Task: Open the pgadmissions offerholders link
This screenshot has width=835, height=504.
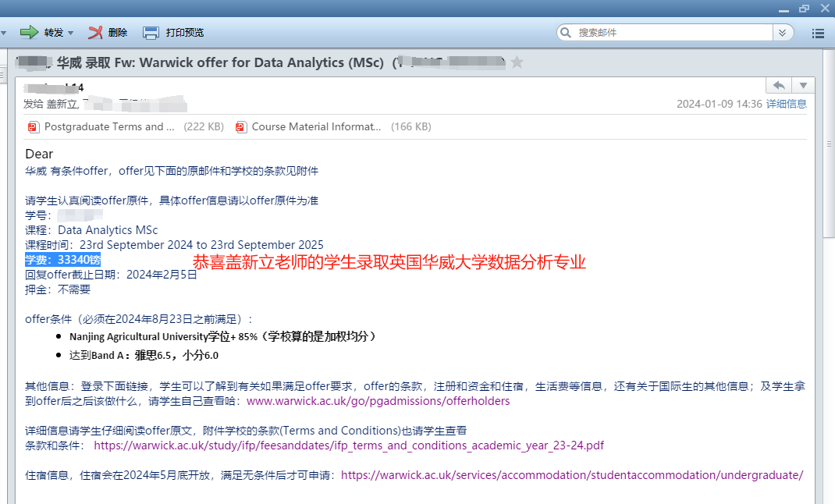Action: pos(378,401)
